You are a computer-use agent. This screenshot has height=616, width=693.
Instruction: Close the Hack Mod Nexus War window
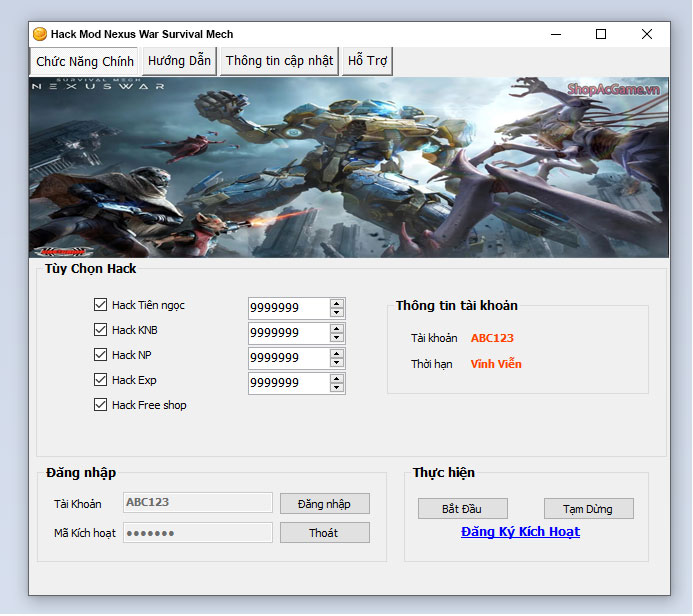pyautogui.click(x=647, y=34)
